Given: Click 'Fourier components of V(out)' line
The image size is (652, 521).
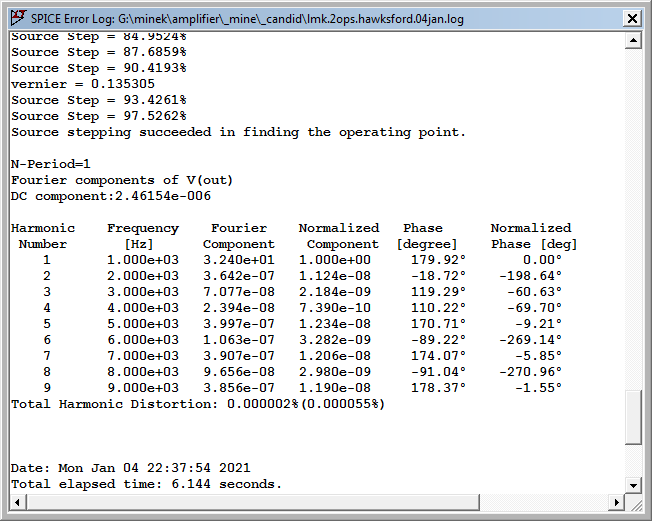Looking at the screenshot, I should click(122, 180).
